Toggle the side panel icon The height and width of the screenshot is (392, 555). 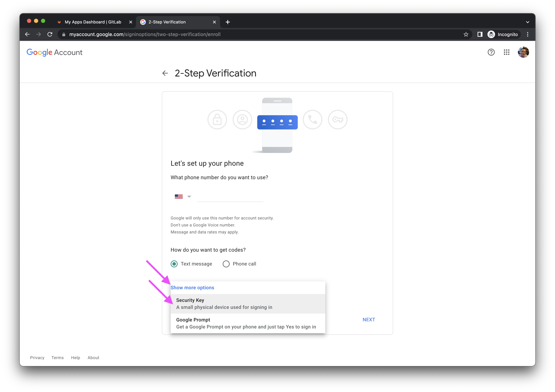(x=480, y=34)
